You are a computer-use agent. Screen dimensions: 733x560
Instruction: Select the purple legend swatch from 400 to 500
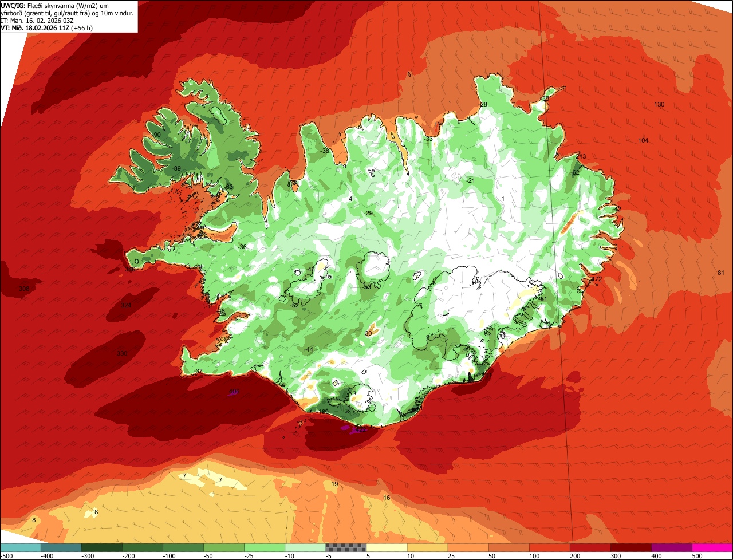click(672, 547)
